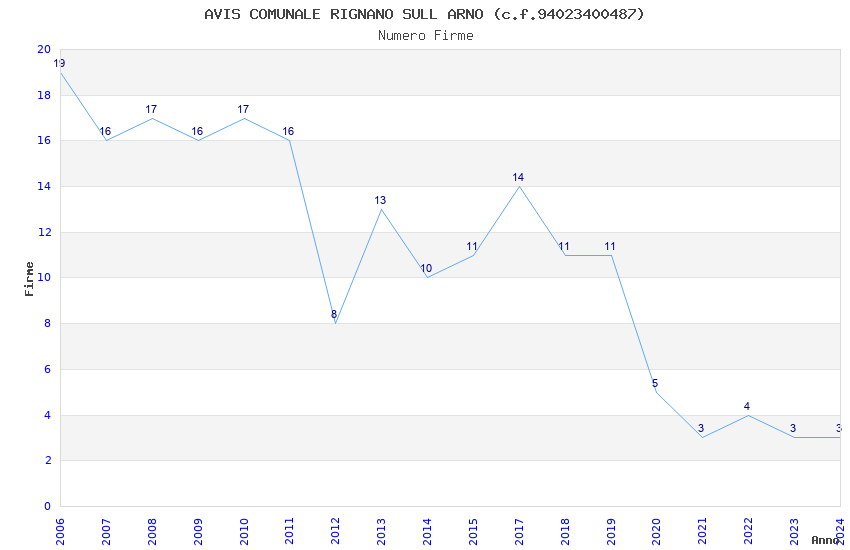Select the 2022 year label on x-axis
This screenshot has height=550, width=850.
pos(749,531)
